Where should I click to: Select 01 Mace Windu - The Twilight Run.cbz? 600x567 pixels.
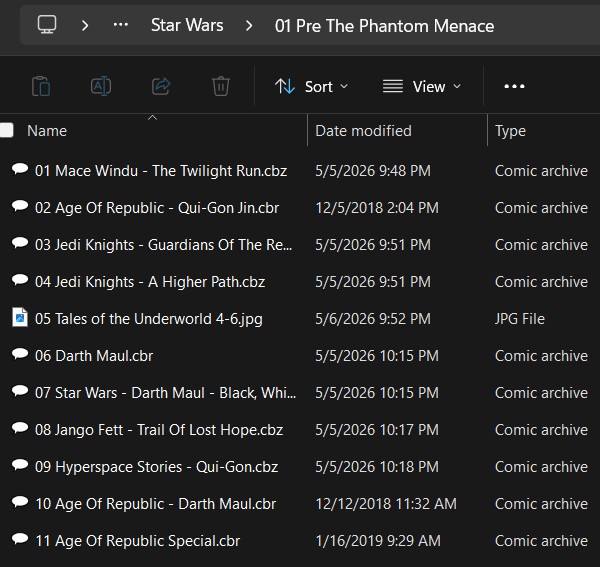click(x=161, y=171)
